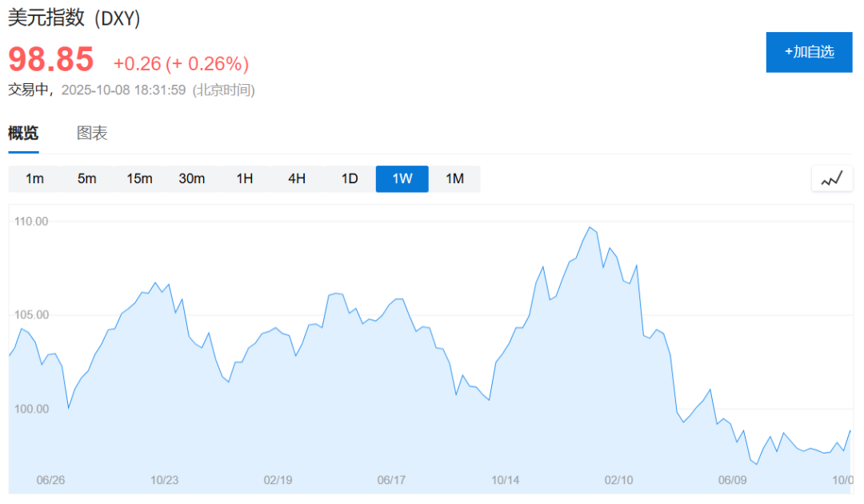Select the active 1W weekly period
Image resolution: width=864 pixels, height=504 pixels.
pos(402,179)
